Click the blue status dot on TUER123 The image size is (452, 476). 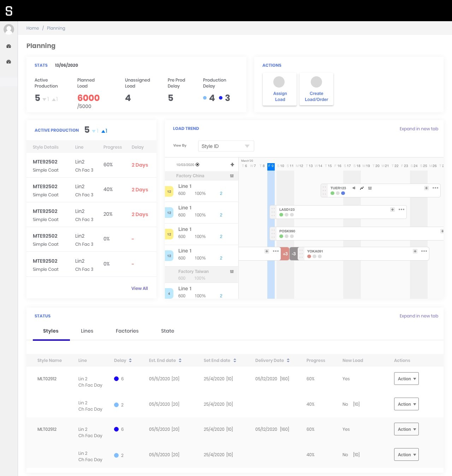[343, 193]
